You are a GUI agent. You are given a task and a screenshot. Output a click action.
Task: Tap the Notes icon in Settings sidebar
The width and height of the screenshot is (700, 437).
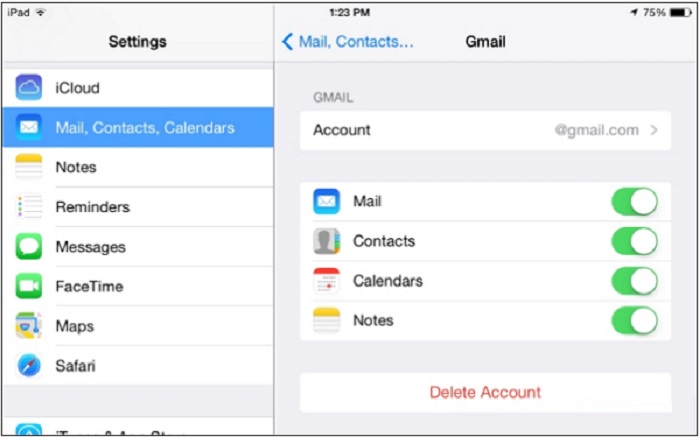(x=29, y=167)
